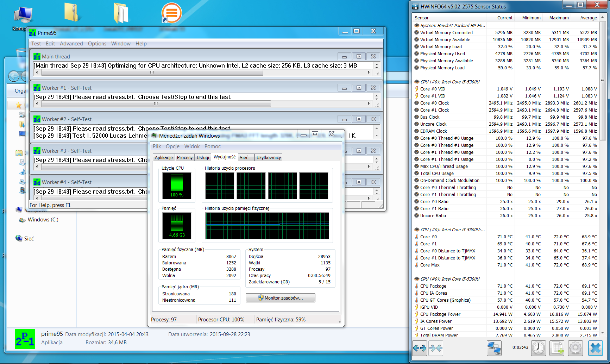Click the Task Manager title bar icon
The width and height of the screenshot is (610, 364).
point(154,136)
